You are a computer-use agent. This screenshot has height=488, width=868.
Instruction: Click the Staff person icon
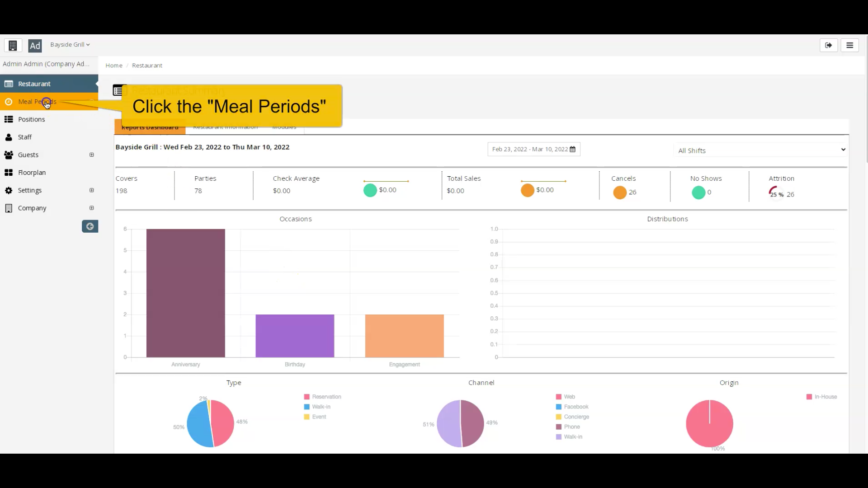9,137
